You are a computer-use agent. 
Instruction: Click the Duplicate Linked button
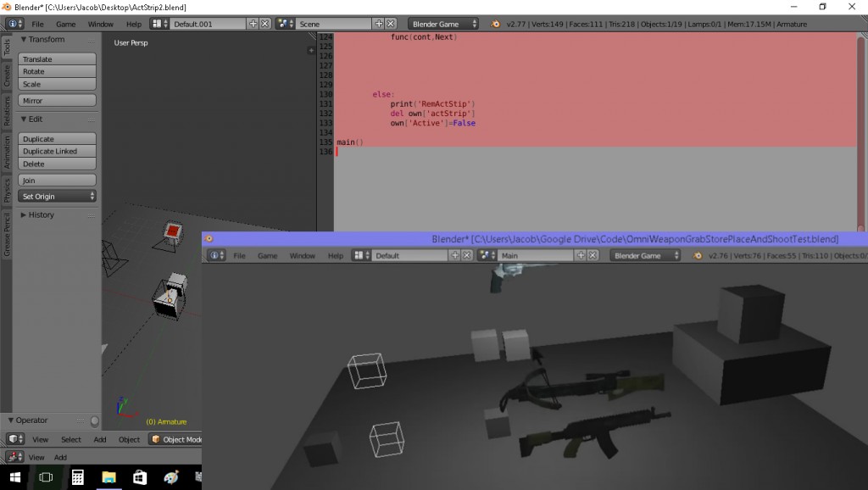[56, 151]
